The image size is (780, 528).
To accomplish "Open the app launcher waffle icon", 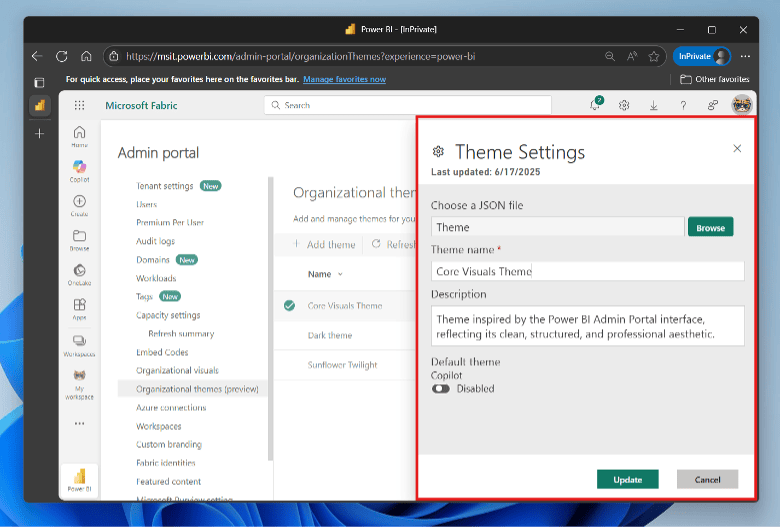I will coord(80,105).
